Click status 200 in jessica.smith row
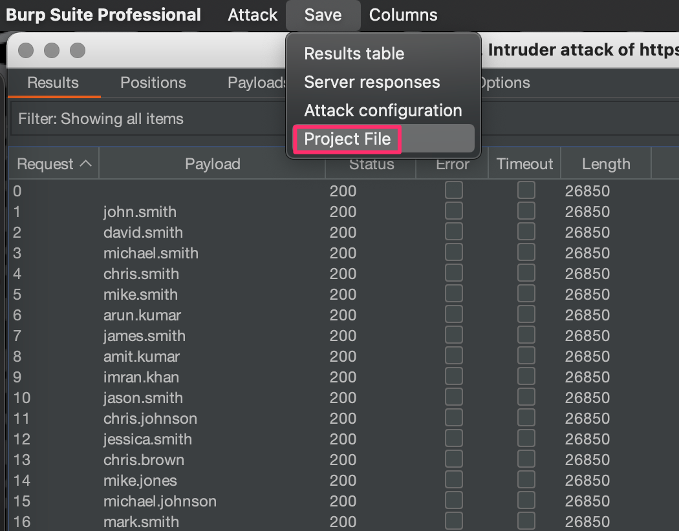680x532 pixels. tap(343, 439)
